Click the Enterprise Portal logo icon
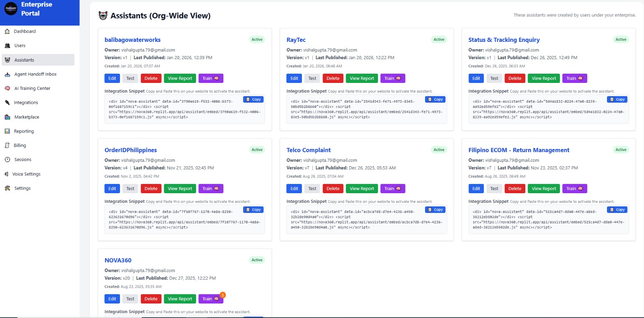The height and width of the screenshot is (318, 644). click(x=11, y=8)
